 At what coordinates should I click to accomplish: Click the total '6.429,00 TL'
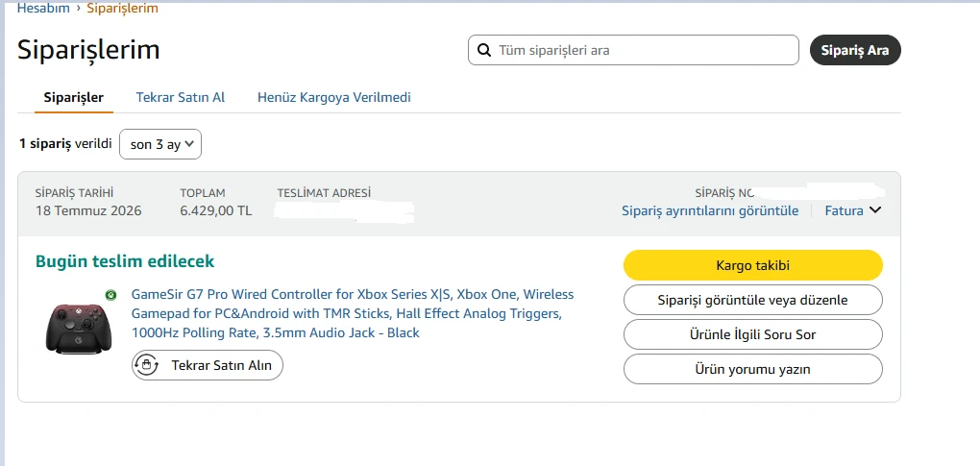[215, 210]
